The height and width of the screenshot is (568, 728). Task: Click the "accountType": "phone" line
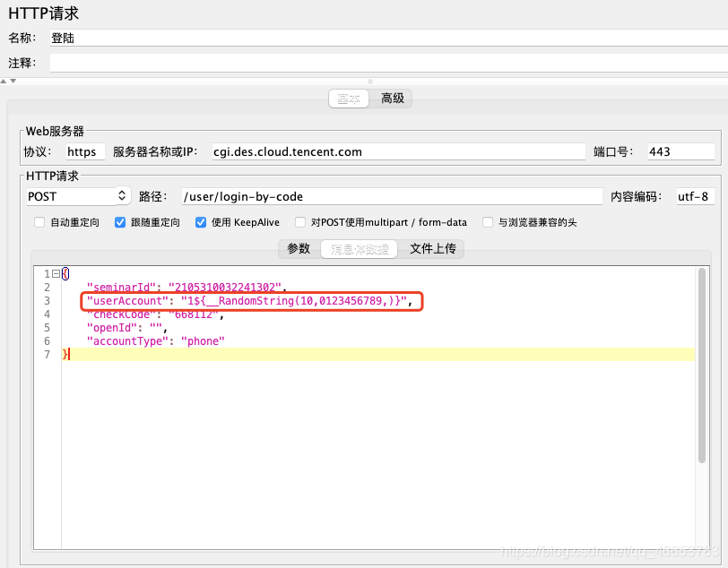click(155, 341)
